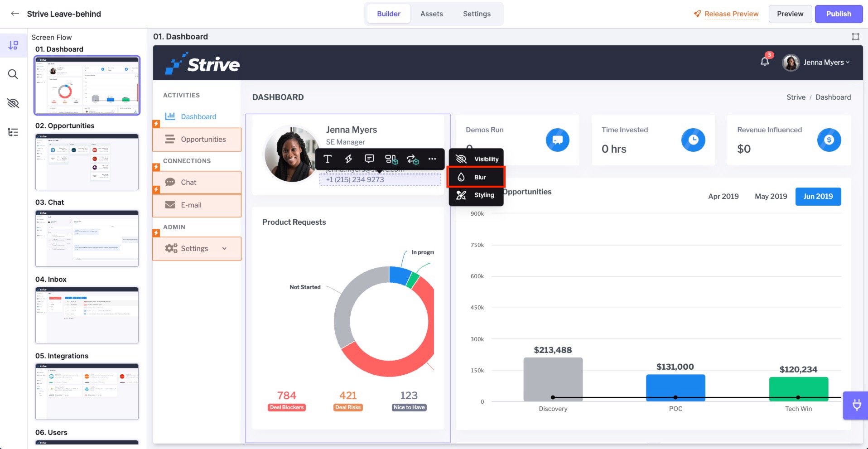Click the Nice to Have label
Viewport: 868px width, 449px height.
coord(409,407)
